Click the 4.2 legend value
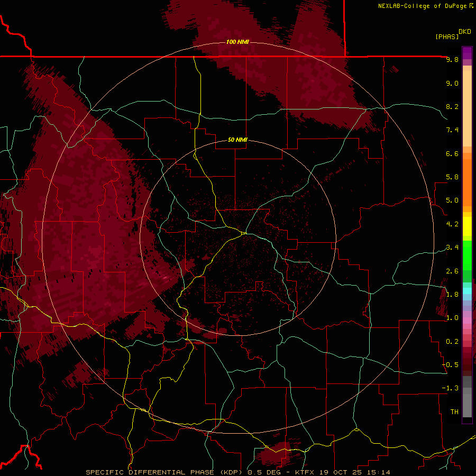 (x=452, y=224)
